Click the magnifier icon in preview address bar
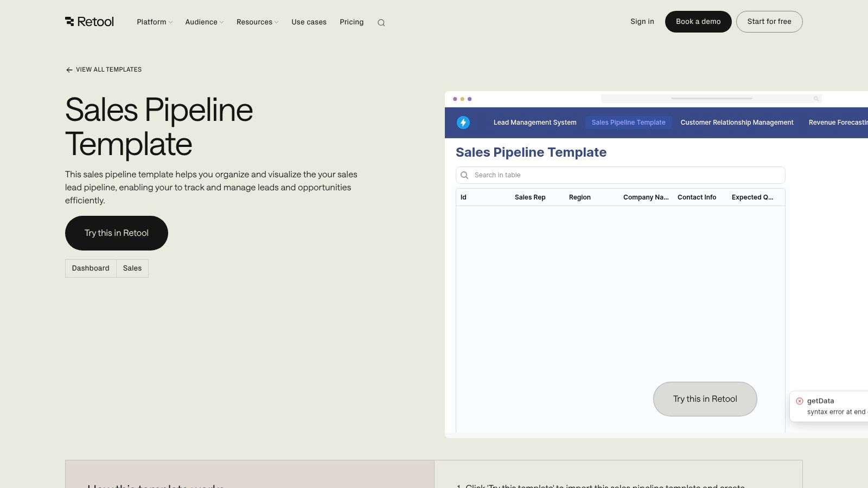 click(x=816, y=99)
